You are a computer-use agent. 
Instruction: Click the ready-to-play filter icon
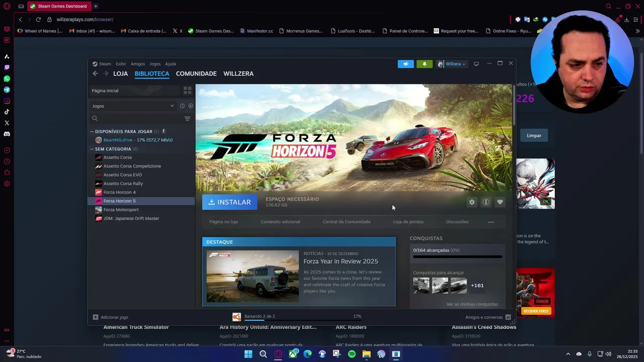(191, 106)
